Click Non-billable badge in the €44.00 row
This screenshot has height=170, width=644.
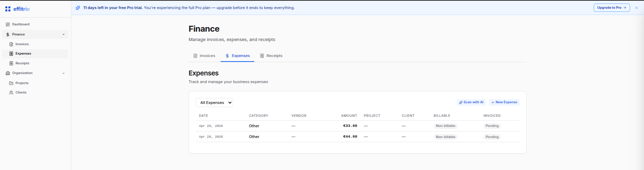point(446,137)
